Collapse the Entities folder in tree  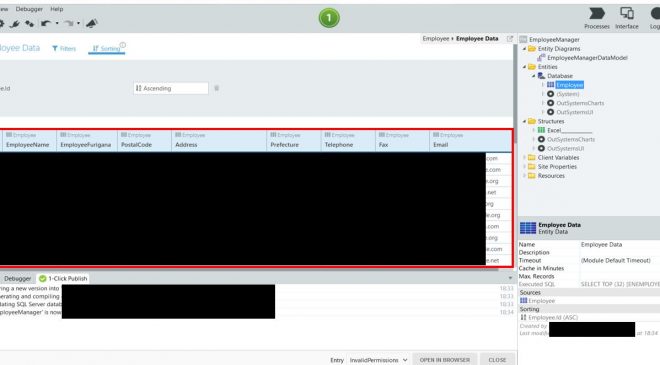524,67
